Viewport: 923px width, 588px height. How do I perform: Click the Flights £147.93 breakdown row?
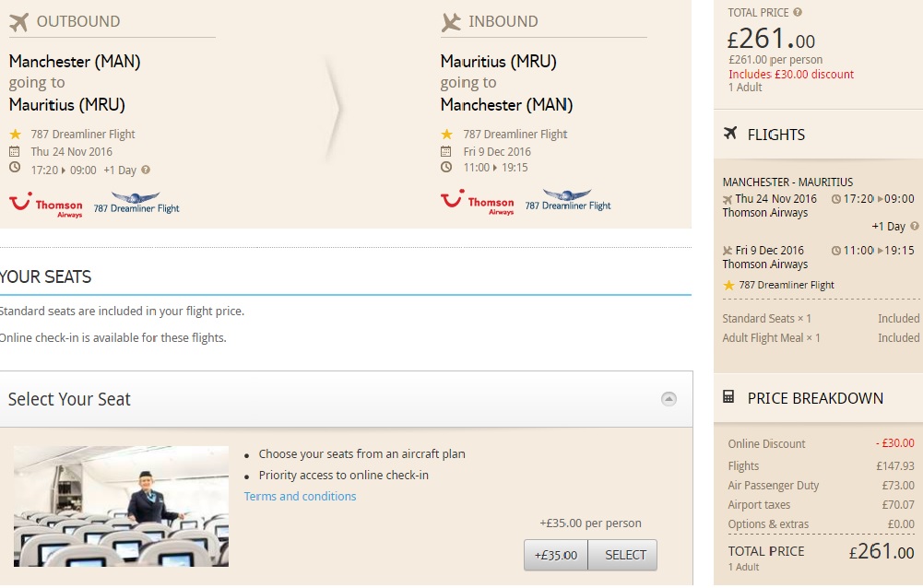coord(822,466)
